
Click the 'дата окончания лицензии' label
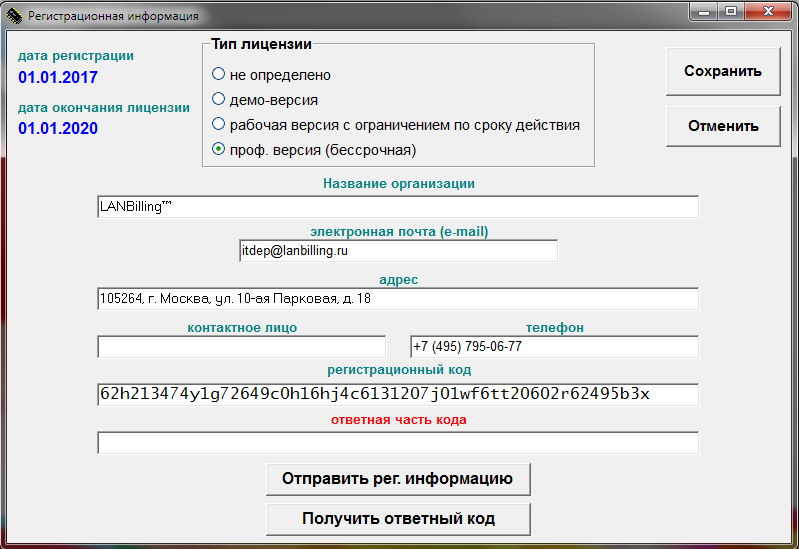(104, 108)
